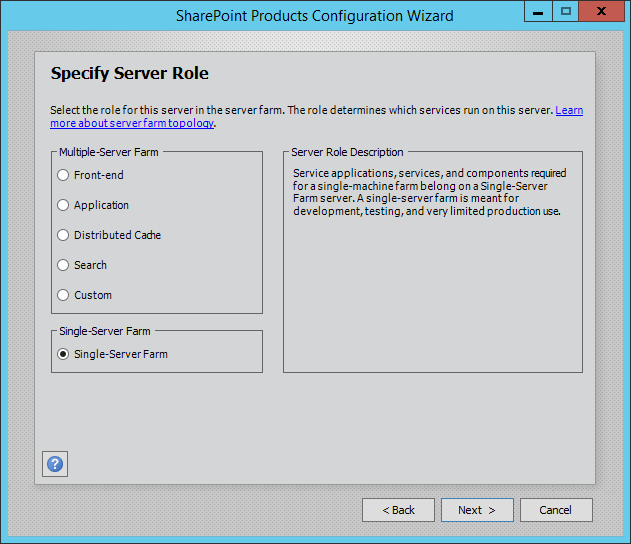Image resolution: width=631 pixels, height=544 pixels.
Task: Go back with the Back button
Action: tap(398, 510)
